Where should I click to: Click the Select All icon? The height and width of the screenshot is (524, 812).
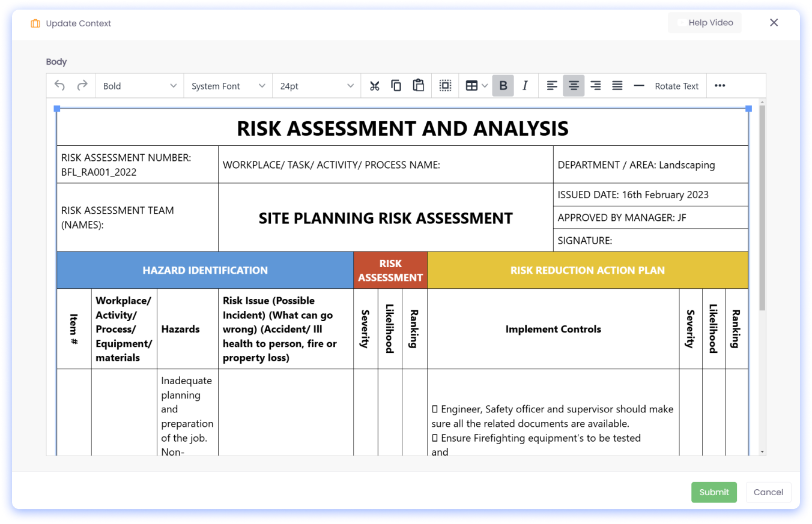pyautogui.click(x=445, y=86)
